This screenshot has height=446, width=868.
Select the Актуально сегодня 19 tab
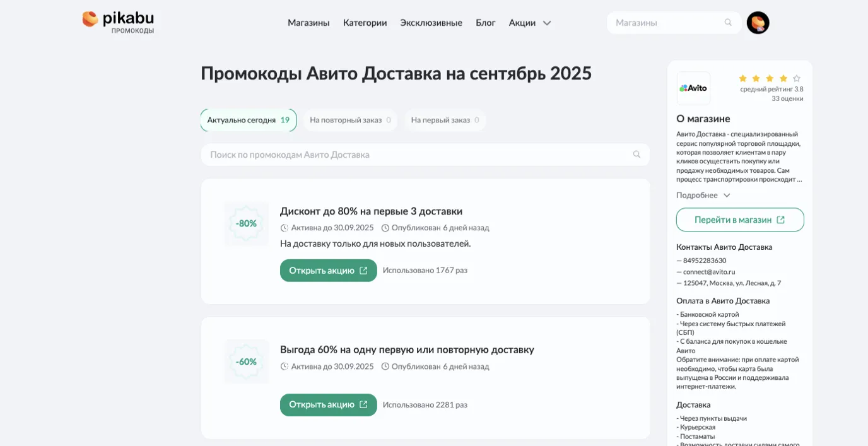[x=249, y=120]
